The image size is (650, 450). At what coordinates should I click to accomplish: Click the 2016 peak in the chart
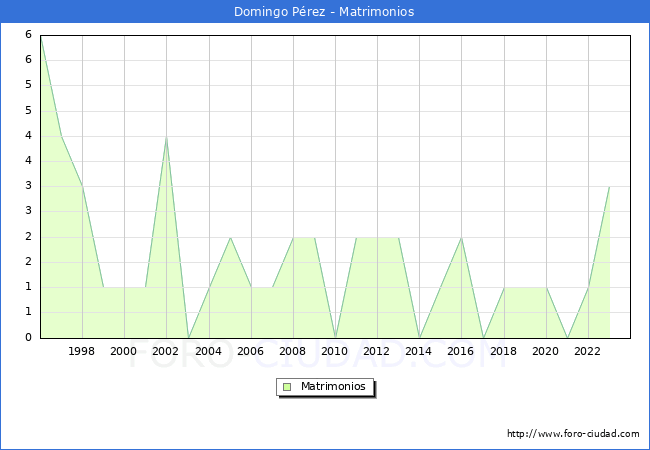pos(461,237)
